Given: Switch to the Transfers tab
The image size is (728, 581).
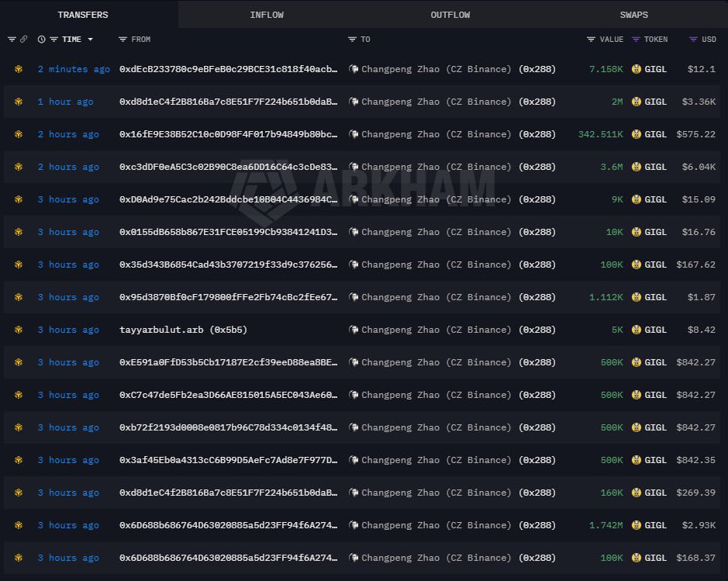Looking at the screenshot, I should [83, 15].
